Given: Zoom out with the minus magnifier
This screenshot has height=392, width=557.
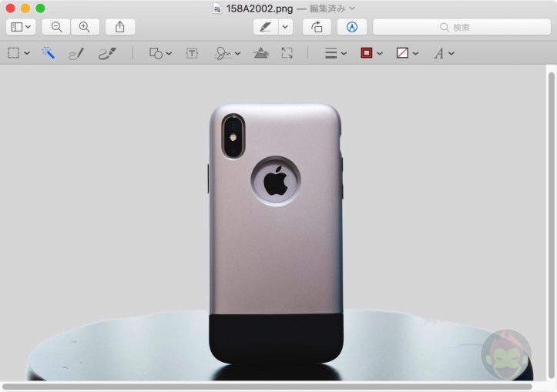Looking at the screenshot, I should tap(56, 27).
